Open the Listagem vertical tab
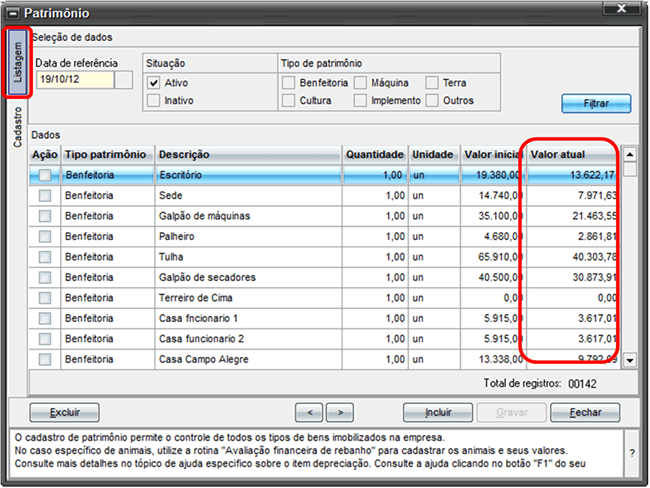Viewport: 650px width, 488px height. [17, 62]
